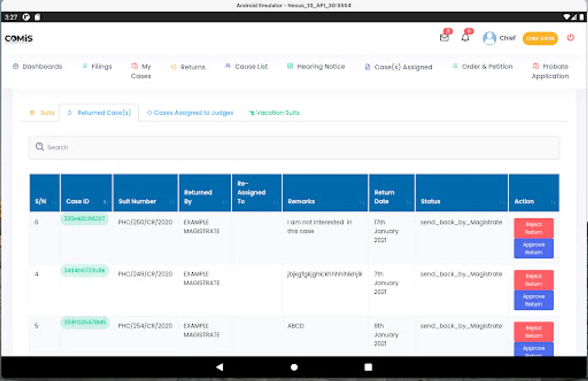Click the remark "ABCD"
588x381 pixels.
click(296, 326)
